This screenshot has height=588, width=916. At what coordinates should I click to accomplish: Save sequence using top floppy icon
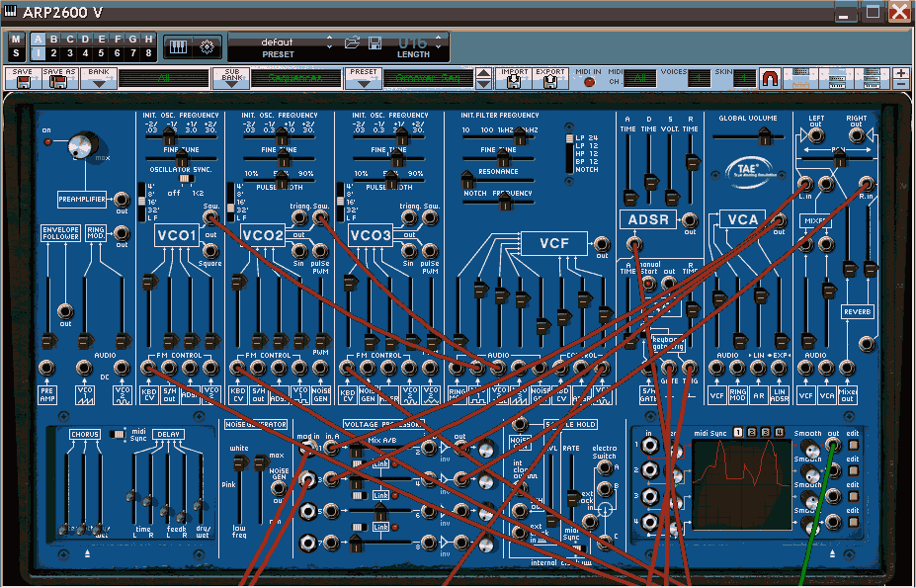click(x=375, y=42)
